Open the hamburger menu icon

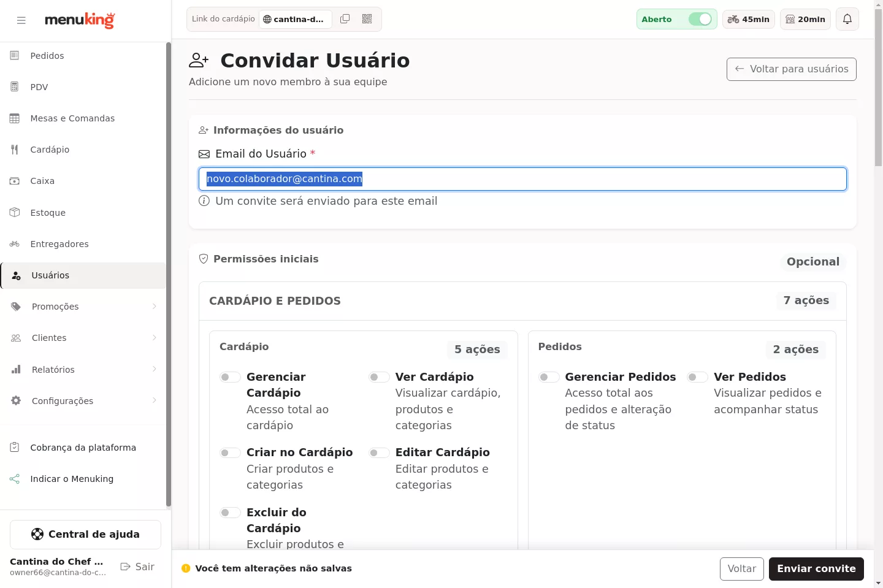pyautogui.click(x=21, y=20)
